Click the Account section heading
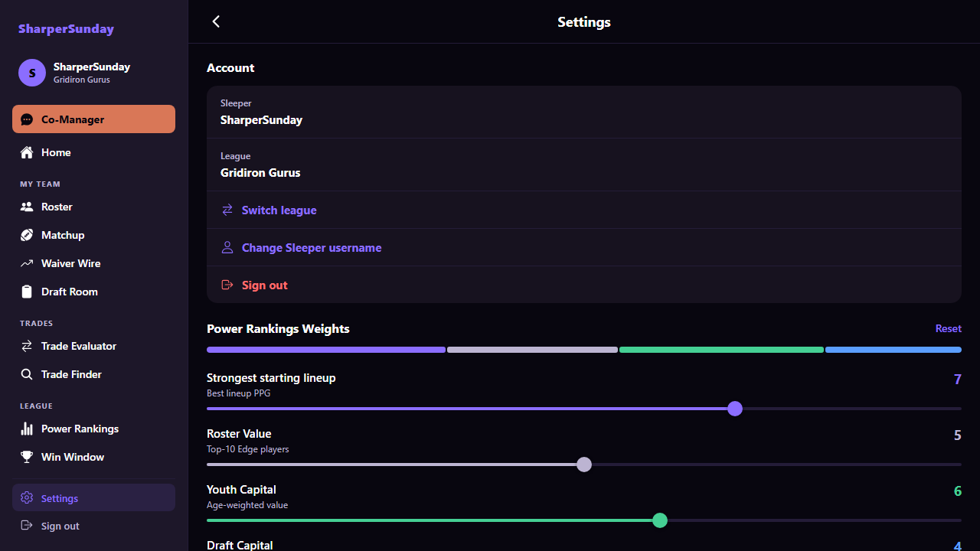The height and width of the screenshot is (551, 980). 230,67
